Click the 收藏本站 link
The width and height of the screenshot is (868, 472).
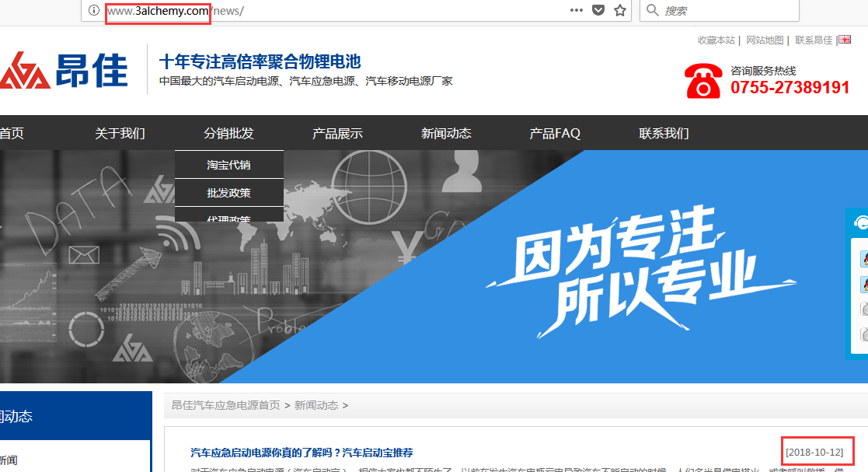[716, 40]
